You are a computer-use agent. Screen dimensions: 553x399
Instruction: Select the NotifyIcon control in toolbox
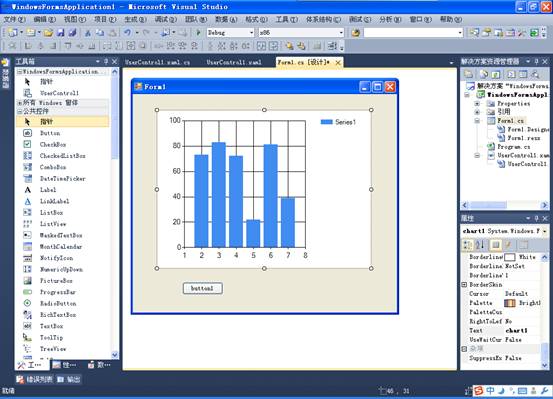pyautogui.click(x=56, y=258)
